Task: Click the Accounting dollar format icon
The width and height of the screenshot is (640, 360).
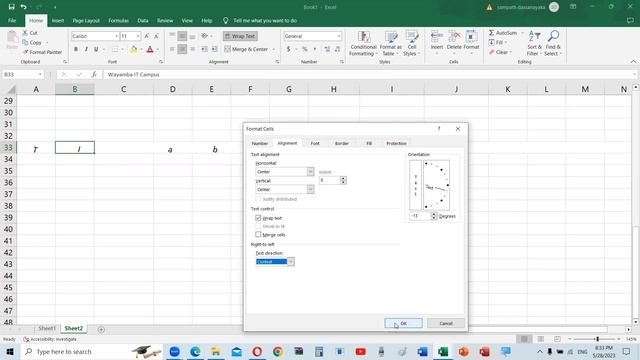Action: (x=289, y=49)
